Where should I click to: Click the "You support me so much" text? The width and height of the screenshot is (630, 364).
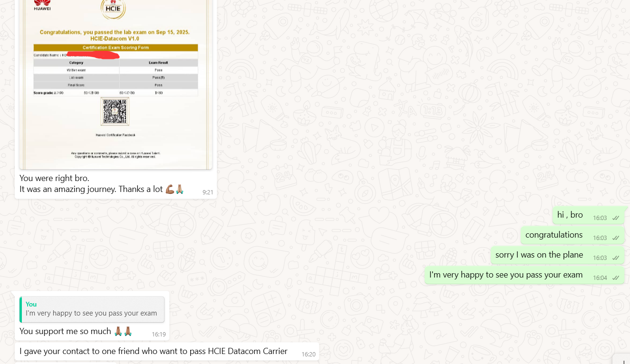65,331
